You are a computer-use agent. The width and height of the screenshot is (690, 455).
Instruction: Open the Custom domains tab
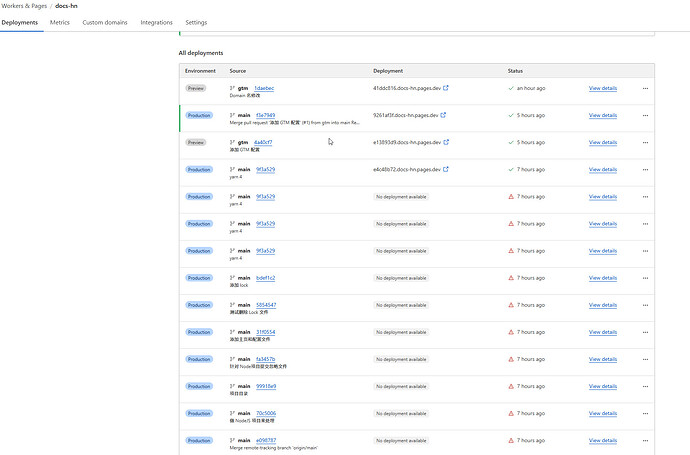(x=105, y=22)
